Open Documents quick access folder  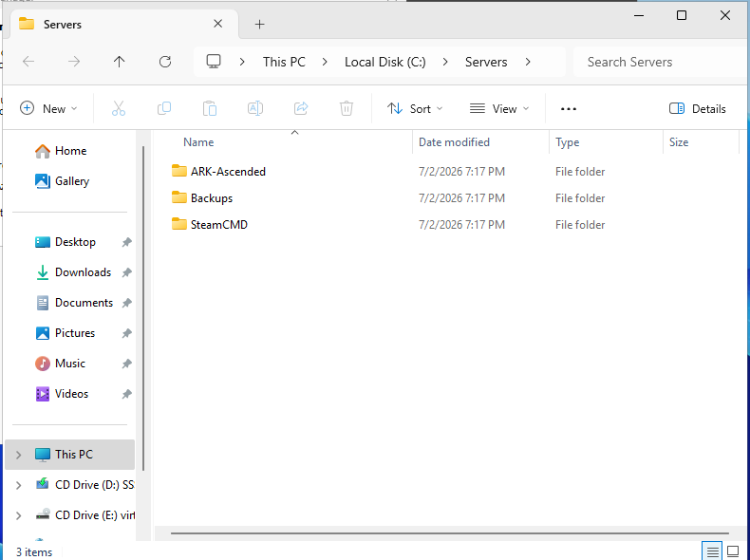(84, 303)
